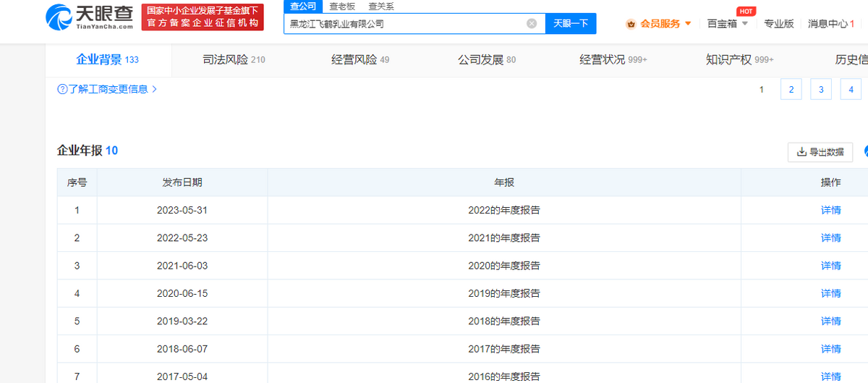Open the 消息中心 link
868x383 pixels.
coord(831,24)
